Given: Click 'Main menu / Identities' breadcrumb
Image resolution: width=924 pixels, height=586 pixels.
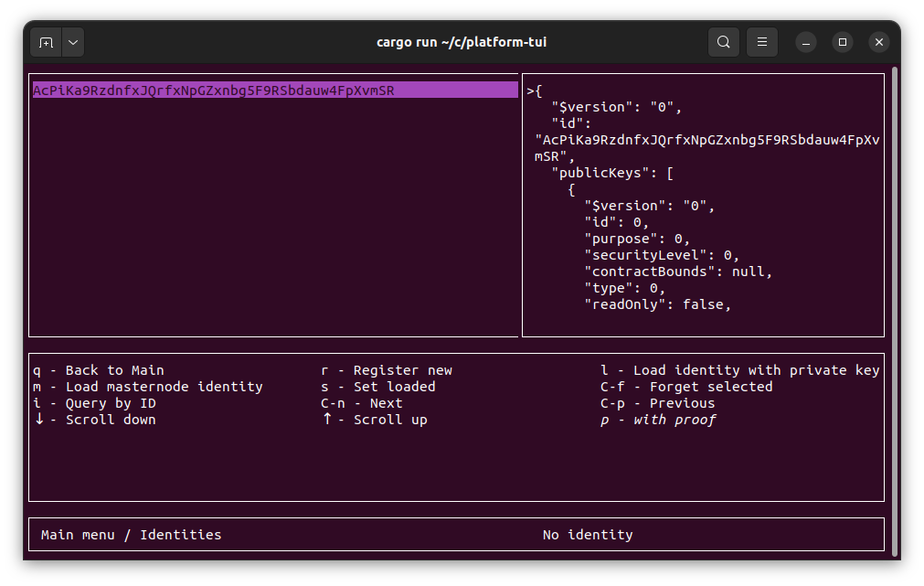Looking at the screenshot, I should pos(132,535).
